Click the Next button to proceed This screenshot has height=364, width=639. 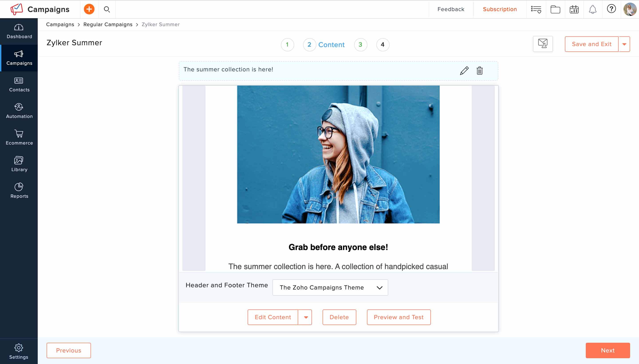pyautogui.click(x=608, y=350)
